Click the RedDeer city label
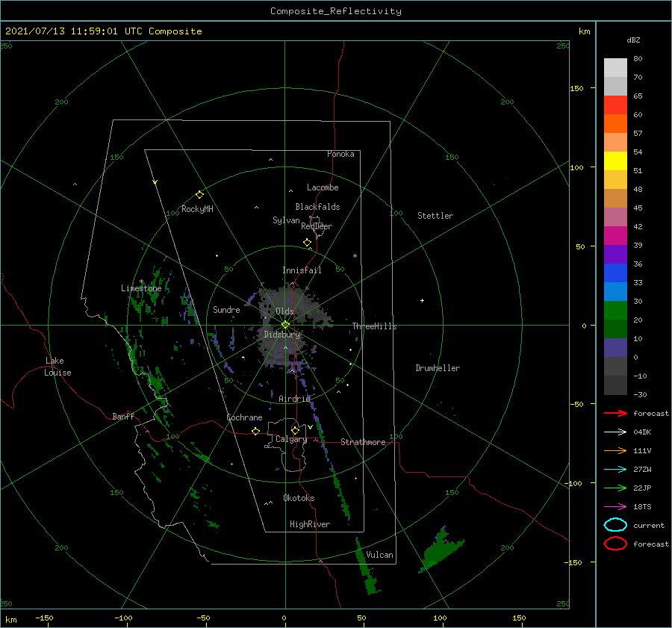Image resolution: width=672 pixels, height=628 pixels. tap(317, 226)
